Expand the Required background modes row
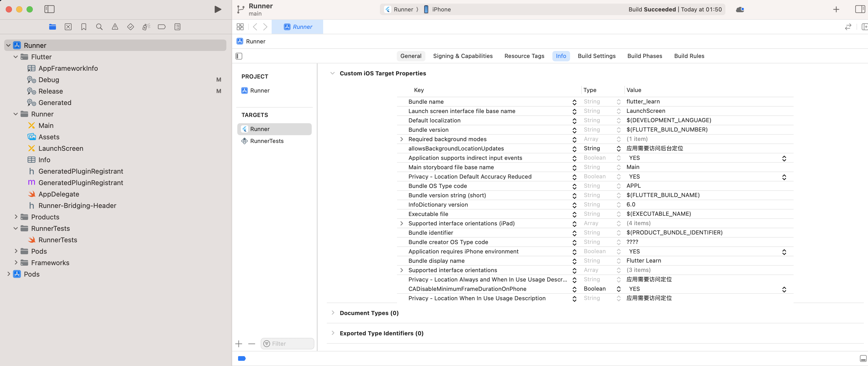Viewport: 868px width, 366px height. pos(401,139)
